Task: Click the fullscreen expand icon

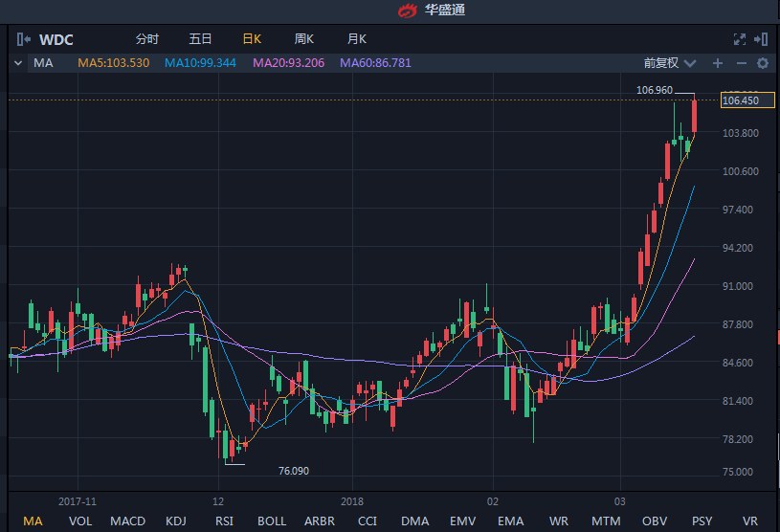Action: (739, 39)
